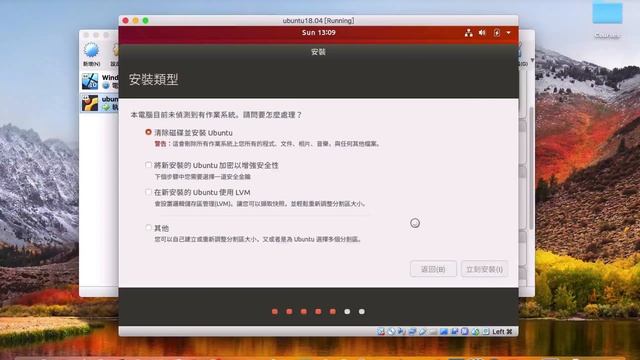The width and height of the screenshot is (640, 360).
Task: Click the 返回(B) back button
Action: [x=433, y=269]
